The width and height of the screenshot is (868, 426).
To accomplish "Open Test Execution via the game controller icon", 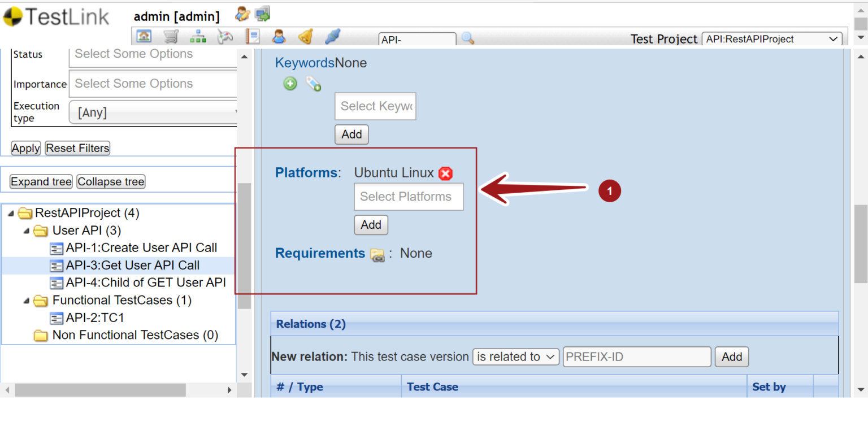I will click(225, 36).
